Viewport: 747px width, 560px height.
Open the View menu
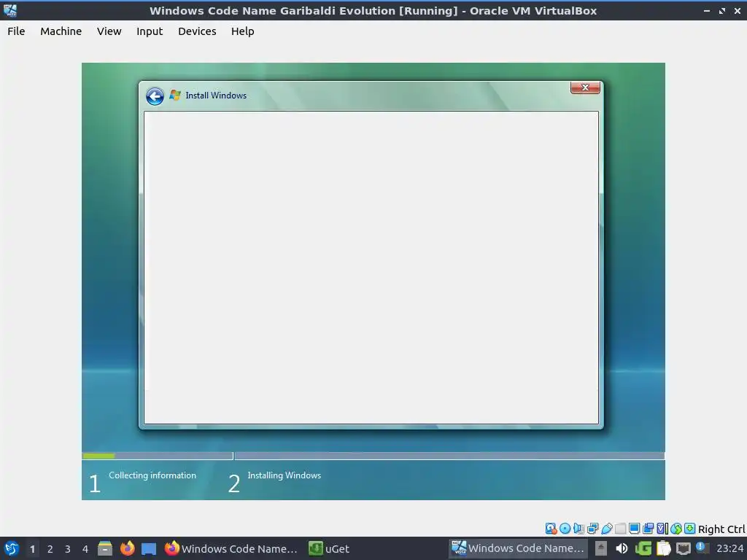click(x=109, y=31)
